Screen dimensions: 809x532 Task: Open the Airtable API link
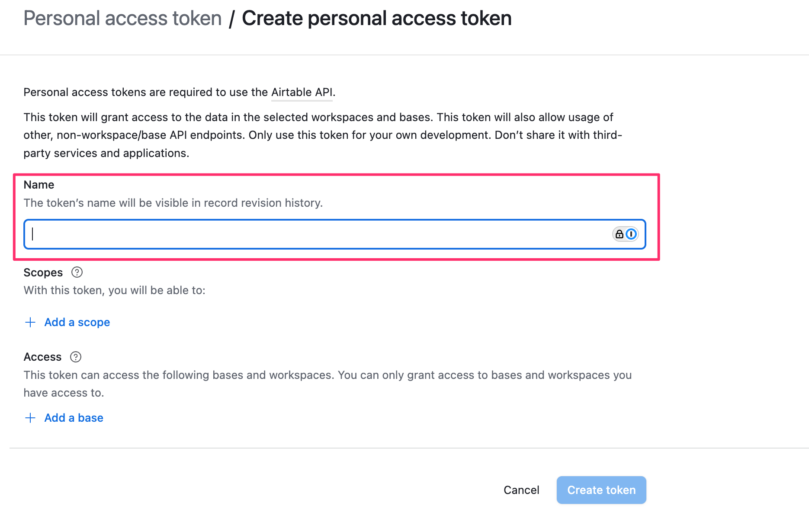[302, 92]
